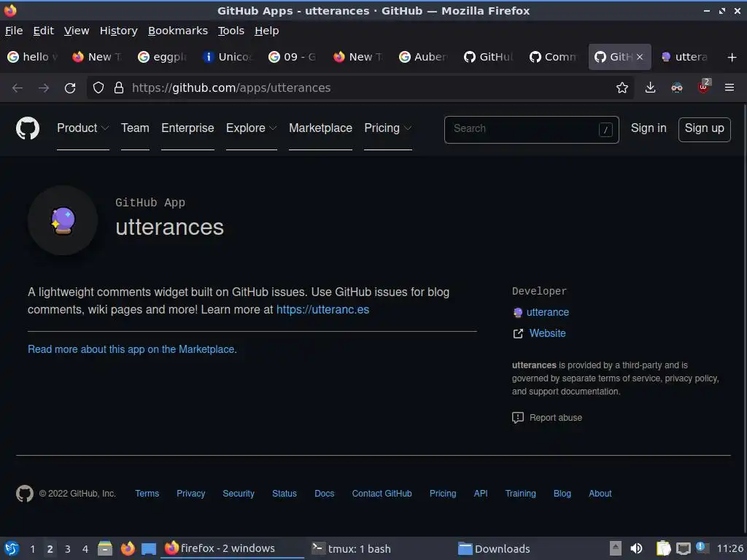
Task: Click the eject removable media tray icon
Action: click(x=616, y=548)
